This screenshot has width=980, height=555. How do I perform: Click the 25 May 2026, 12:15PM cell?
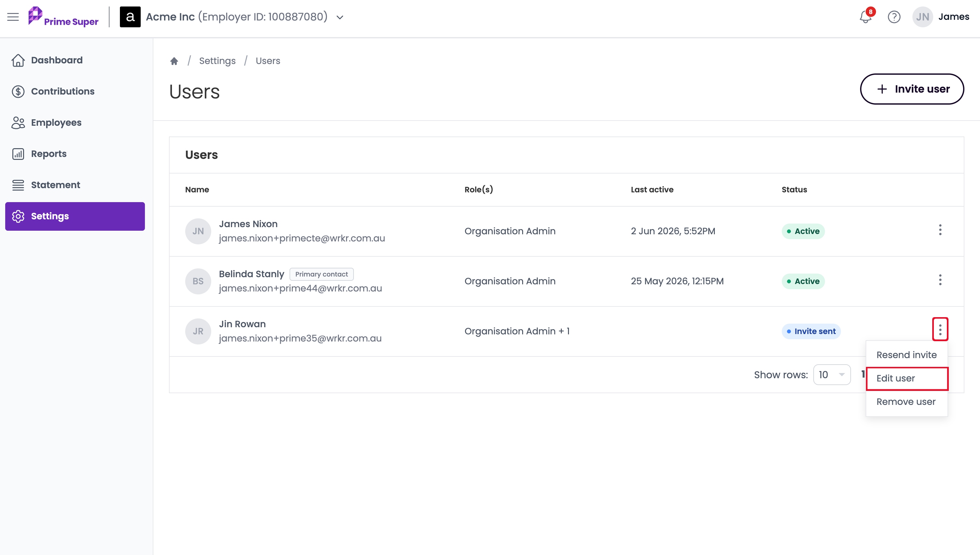click(x=677, y=281)
